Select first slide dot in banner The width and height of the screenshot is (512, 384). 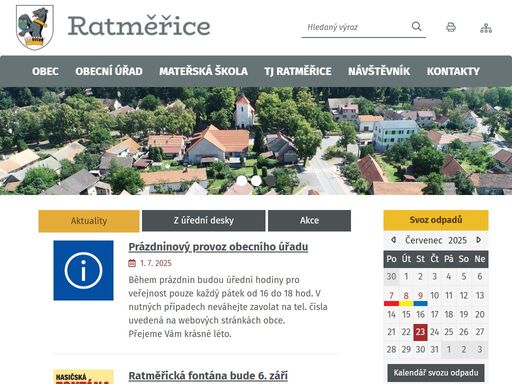click(x=242, y=180)
